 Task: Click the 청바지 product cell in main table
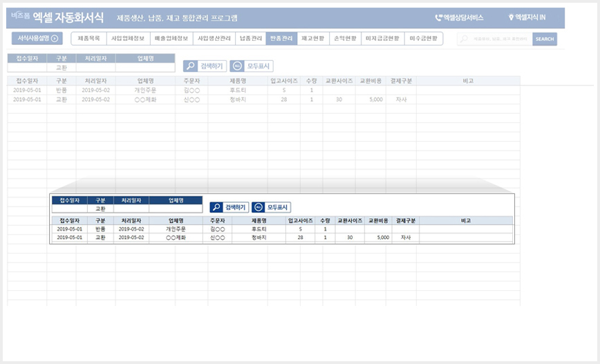[238, 99]
